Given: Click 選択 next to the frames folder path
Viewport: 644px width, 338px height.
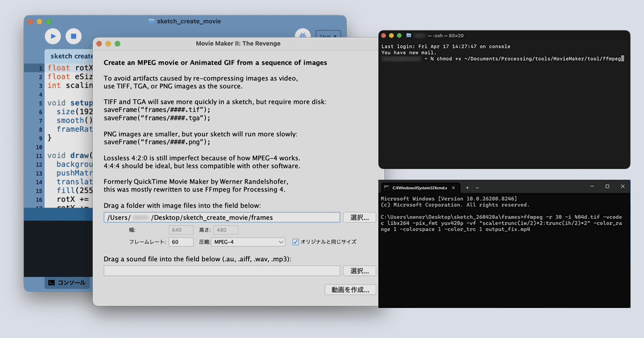Looking at the screenshot, I should 359,217.
